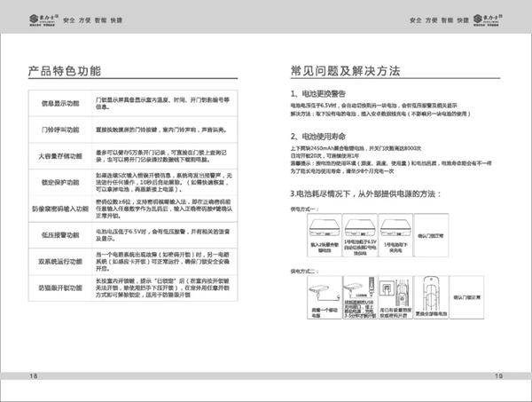The image size is (532, 402).
Task: Click page number 19
Action: [x=498, y=376]
